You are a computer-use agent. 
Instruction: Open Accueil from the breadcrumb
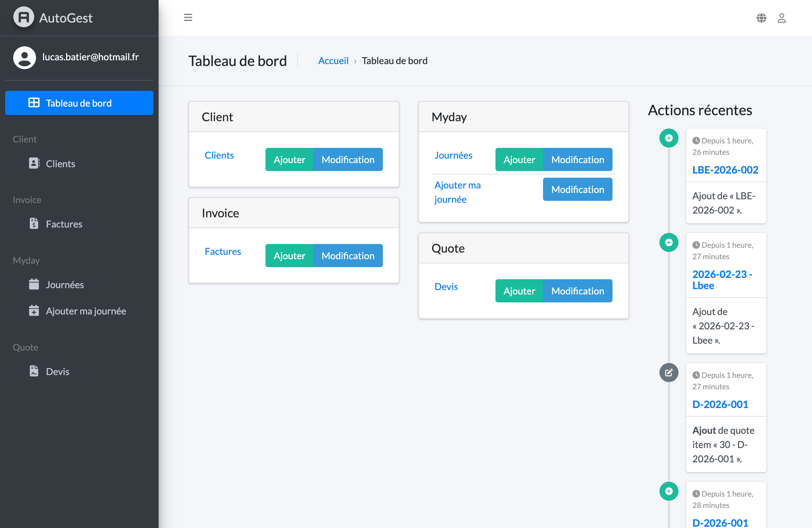(x=333, y=60)
